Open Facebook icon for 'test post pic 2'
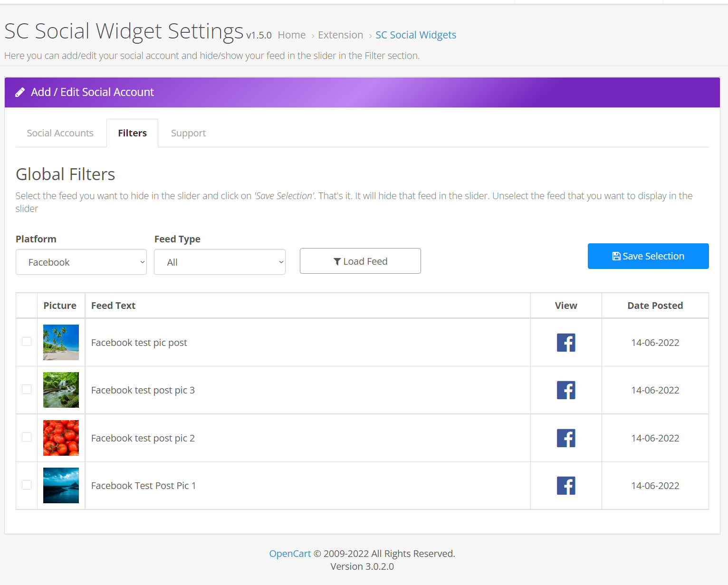This screenshot has height=585, width=728. tap(566, 438)
